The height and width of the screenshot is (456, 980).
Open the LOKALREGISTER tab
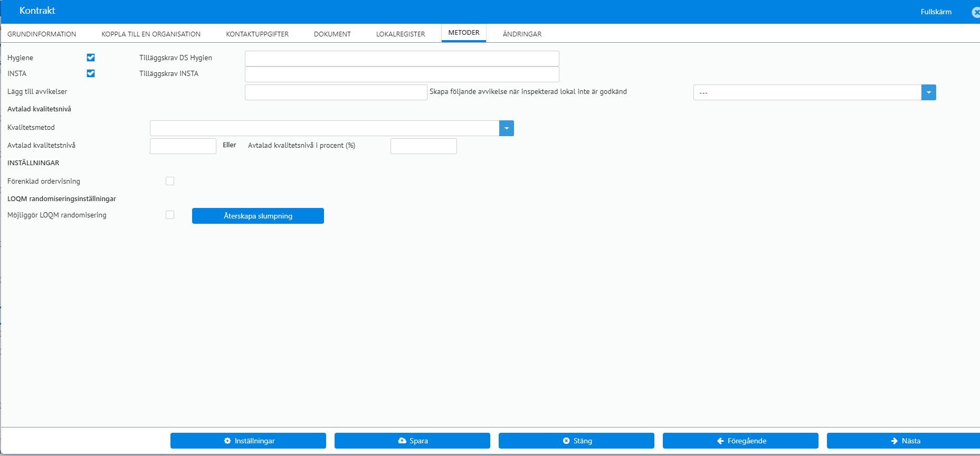pyautogui.click(x=401, y=34)
